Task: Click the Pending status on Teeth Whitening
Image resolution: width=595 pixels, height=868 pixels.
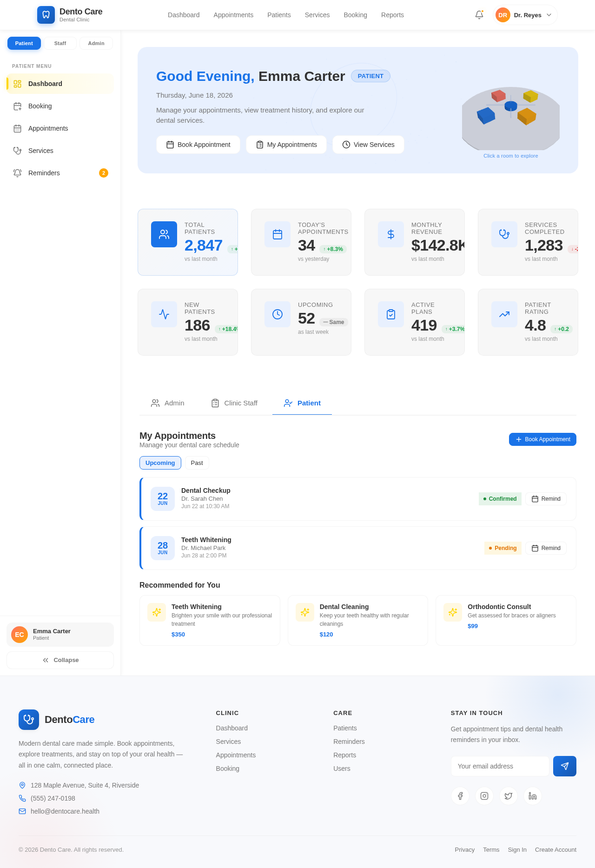Action: pyautogui.click(x=503, y=548)
